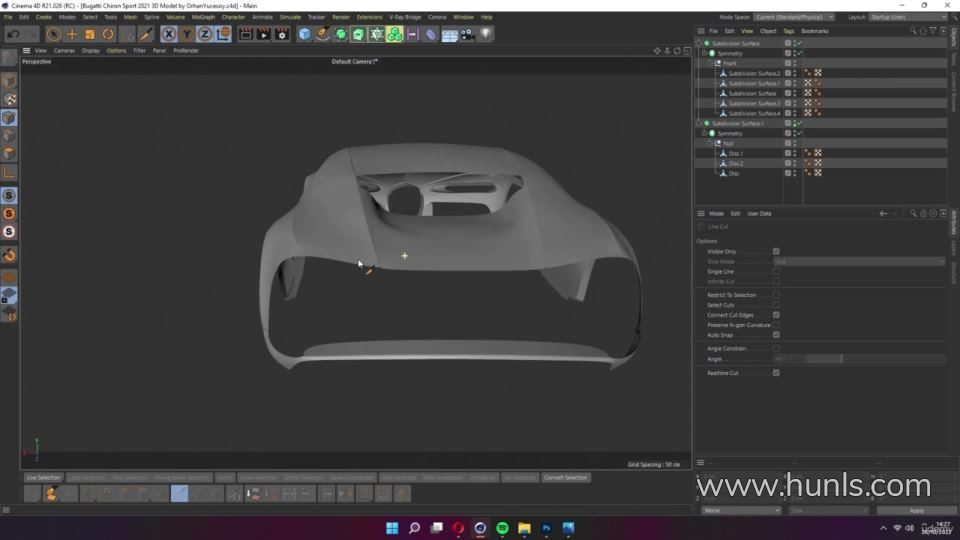
Task: Toggle Visible Only checkbox
Action: [x=776, y=252]
